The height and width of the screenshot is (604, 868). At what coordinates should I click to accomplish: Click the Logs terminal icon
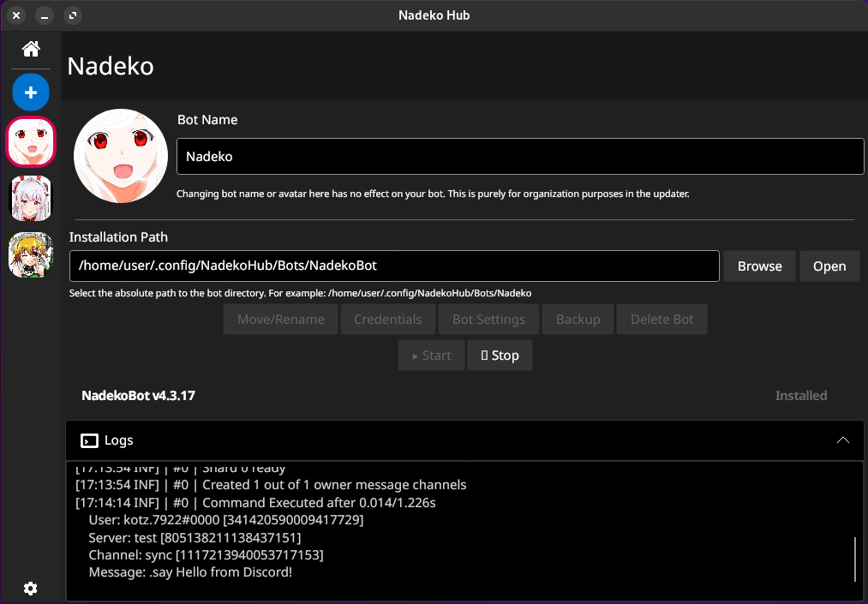(x=89, y=440)
